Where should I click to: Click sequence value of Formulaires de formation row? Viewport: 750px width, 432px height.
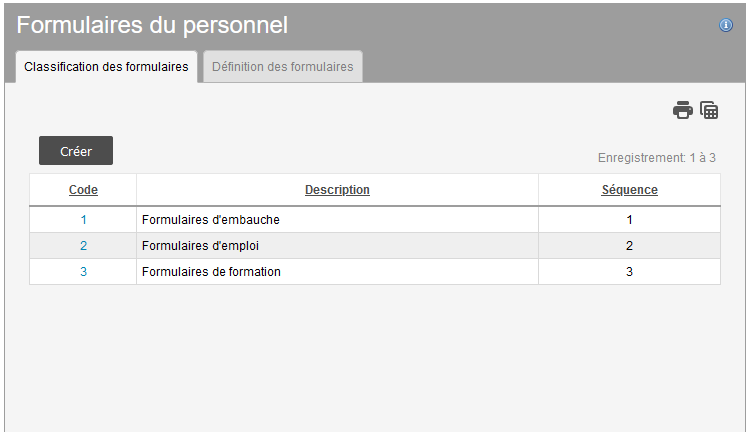tap(629, 272)
